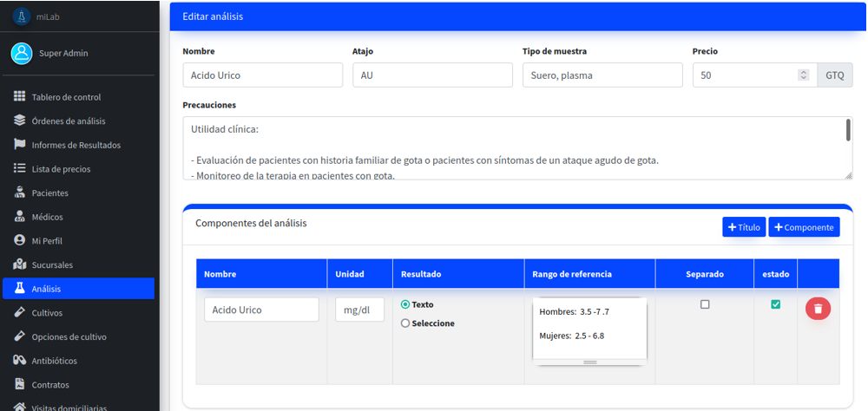The image size is (868, 411).
Task: Click the Tablero de control grid icon
Action: point(19,97)
